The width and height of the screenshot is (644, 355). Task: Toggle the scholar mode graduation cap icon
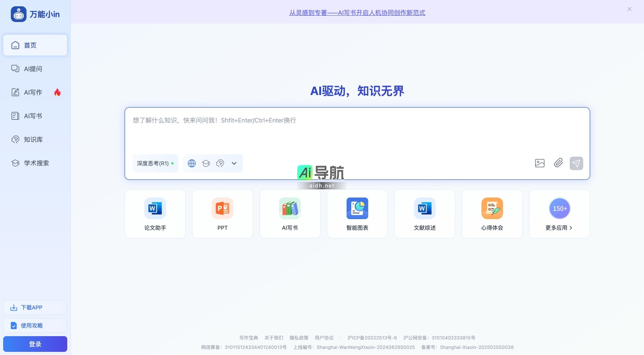click(206, 163)
